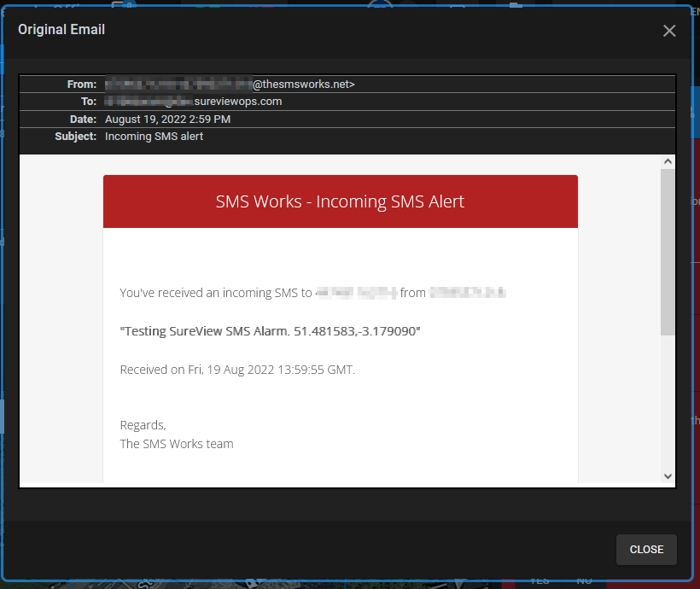700x589 pixels.
Task: Click 'The SMS Works team' signature
Action: coord(177,444)
